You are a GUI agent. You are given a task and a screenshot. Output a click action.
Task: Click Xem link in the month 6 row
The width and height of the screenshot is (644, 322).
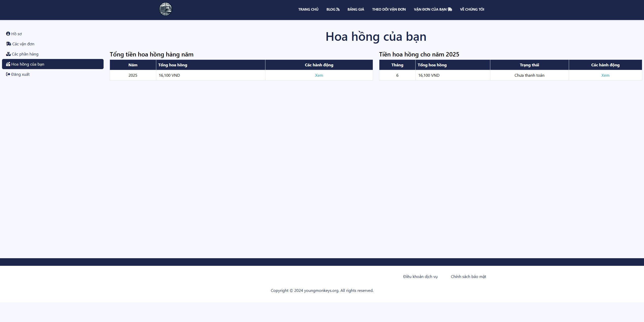pyautogui.click(x=605, y=75)
